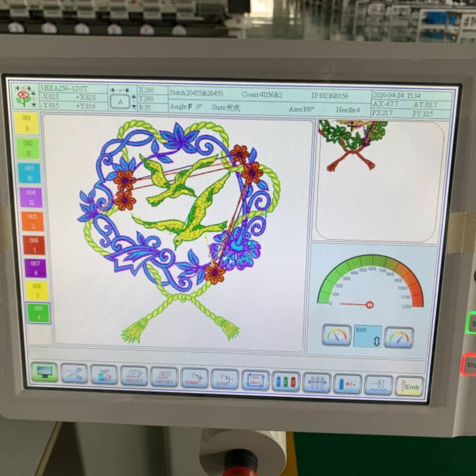The width and height of the screenshot is (476, 476).
Task: Click the zoomed stitch detail preview panel
Action: 380,181
